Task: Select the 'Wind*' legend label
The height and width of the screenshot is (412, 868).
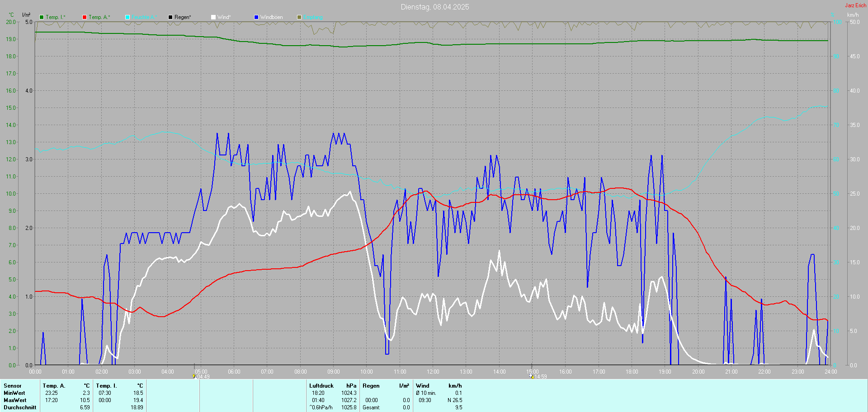Action: (224, 17)
